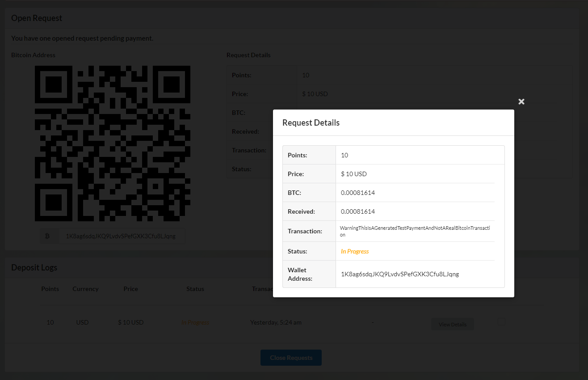Click the Bitcoin Address label above the QR

click(x=34, y=55)
